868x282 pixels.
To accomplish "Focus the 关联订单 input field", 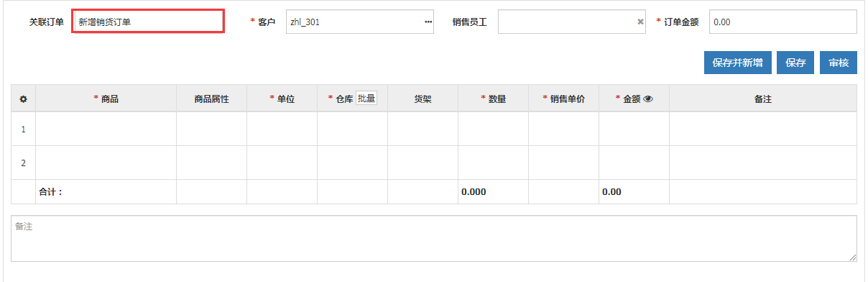I will [149, 22].
